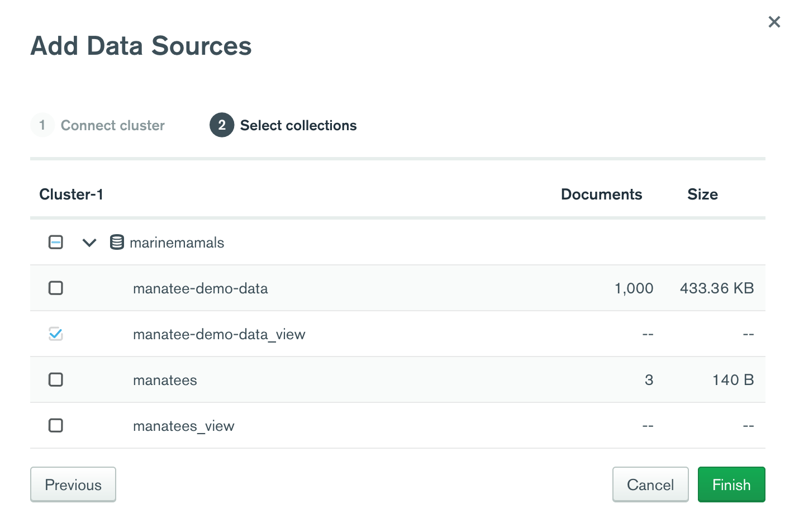
Task: Select the manatees_view row
Action: 184,425
